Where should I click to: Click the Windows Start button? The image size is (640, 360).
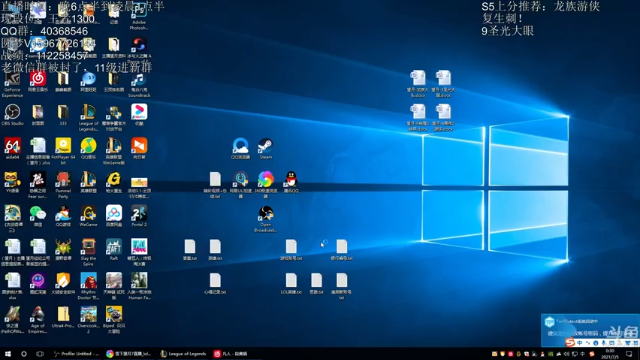tap(8, 354)
